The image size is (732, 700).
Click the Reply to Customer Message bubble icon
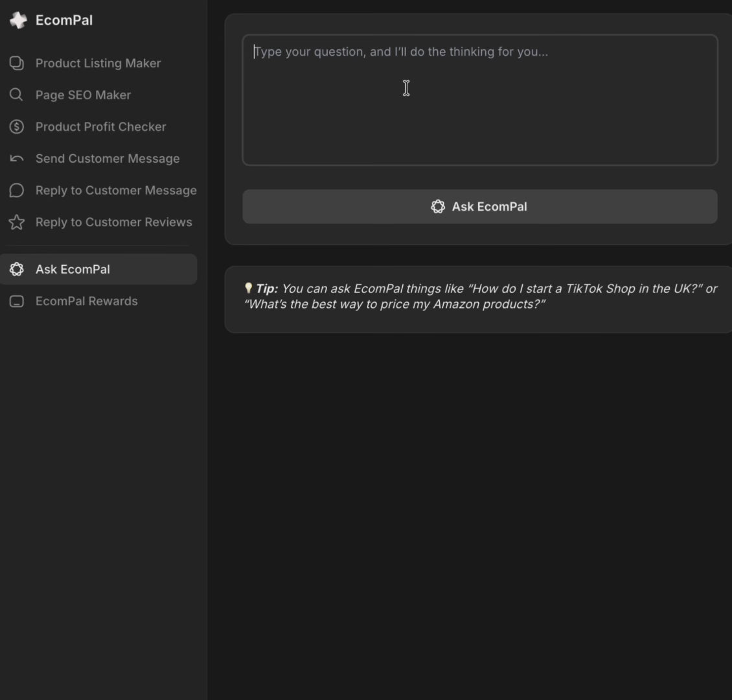pyautogui.click(x=17, y=190)
